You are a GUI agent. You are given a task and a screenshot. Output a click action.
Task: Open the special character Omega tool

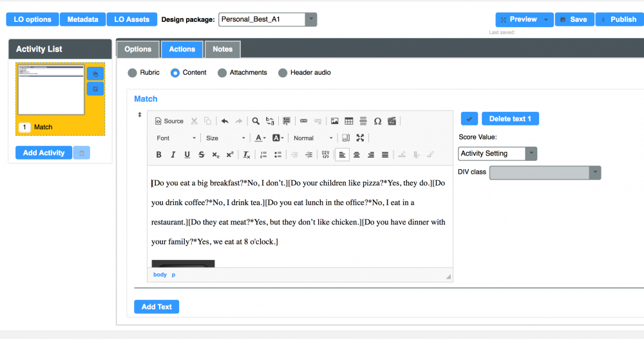tap(377, 121)
